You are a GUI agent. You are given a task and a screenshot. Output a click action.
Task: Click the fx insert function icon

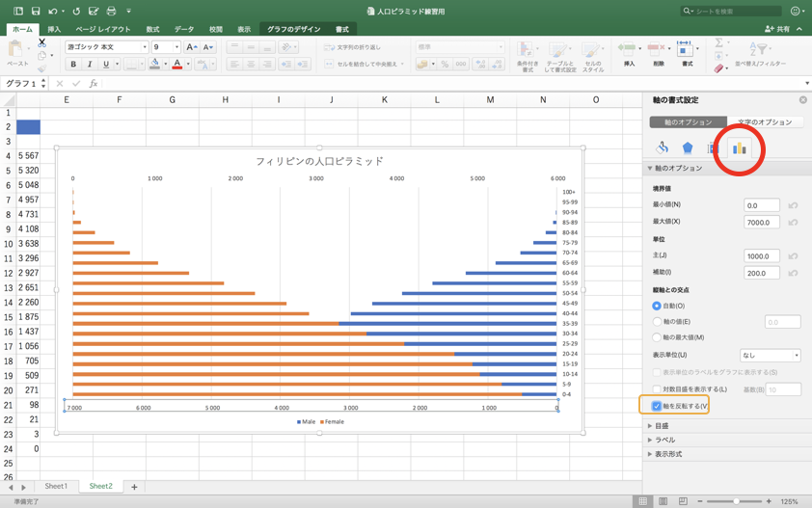click(x=94, y=83)
